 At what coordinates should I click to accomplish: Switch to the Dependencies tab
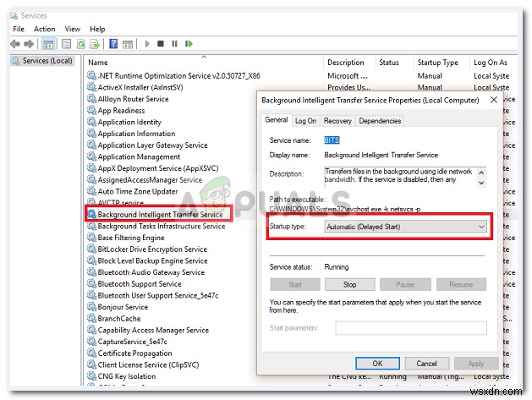pyautogui.click(x=380, y=121)
